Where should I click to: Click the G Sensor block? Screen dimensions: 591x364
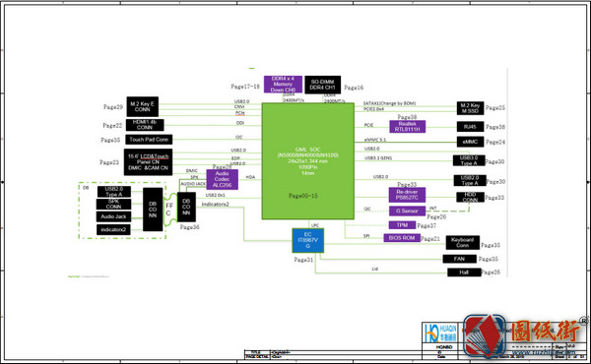point(407,211)
